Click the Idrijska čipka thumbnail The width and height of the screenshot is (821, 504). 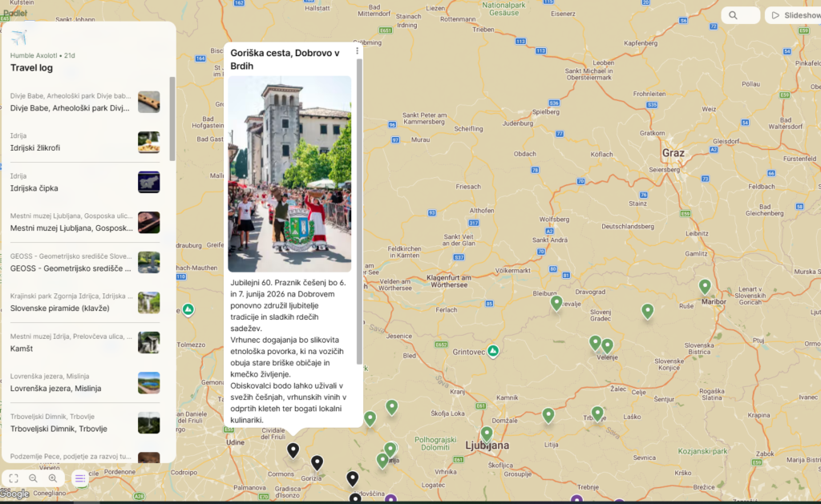[x=148, y=182]
